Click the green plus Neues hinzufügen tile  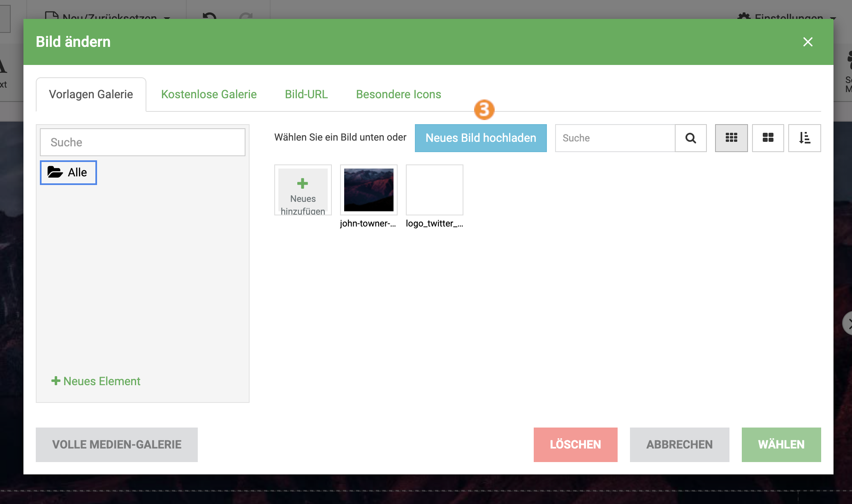point(303,190)
